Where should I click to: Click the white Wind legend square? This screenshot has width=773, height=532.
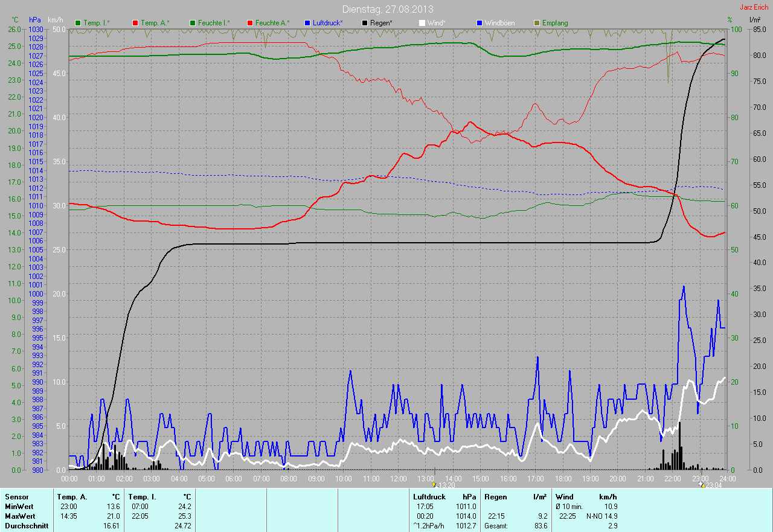pos(422,23)
